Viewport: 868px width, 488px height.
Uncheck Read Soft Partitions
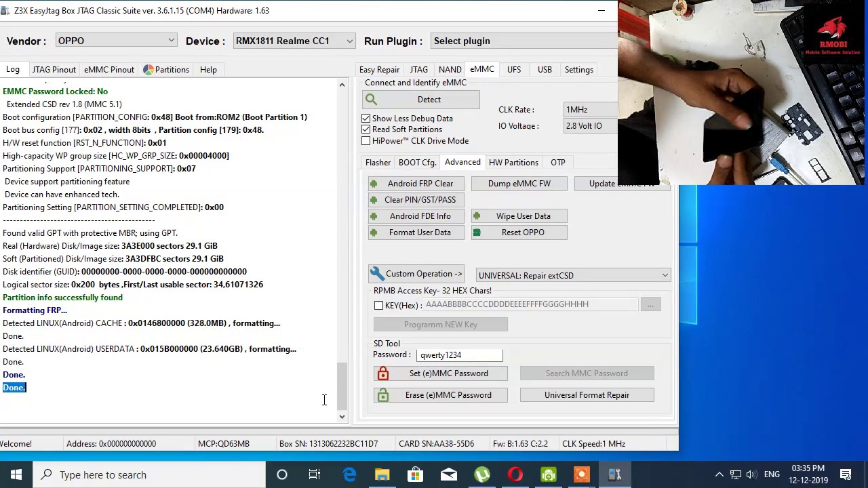pyautogui.click(x=366, y=129)
